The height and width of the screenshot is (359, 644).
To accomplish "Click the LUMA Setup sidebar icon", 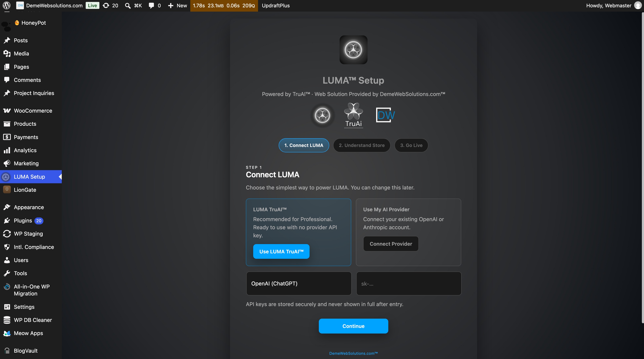I will (x=6, y=177).
